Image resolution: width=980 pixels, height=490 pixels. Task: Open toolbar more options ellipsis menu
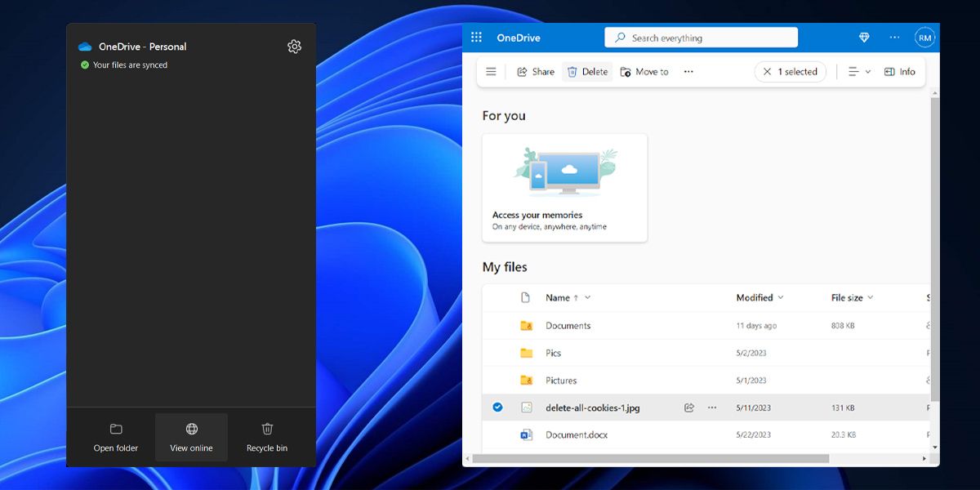(x=688, y=72)
